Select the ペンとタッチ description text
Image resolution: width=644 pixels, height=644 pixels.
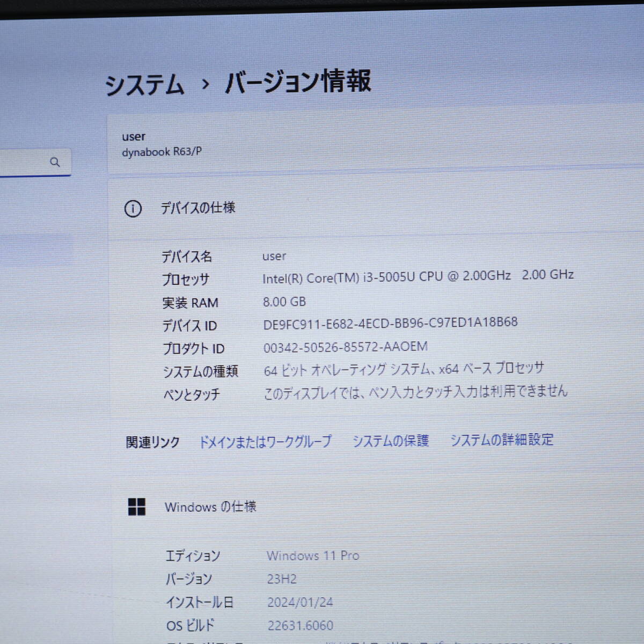coord(415,392)
